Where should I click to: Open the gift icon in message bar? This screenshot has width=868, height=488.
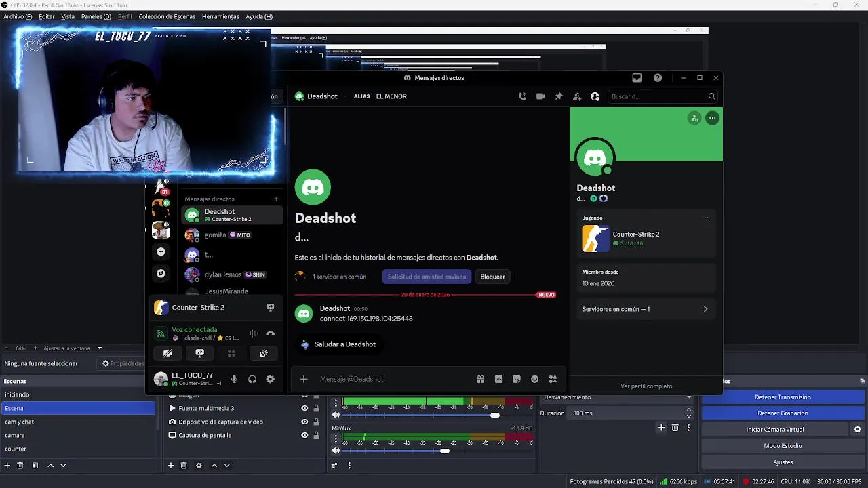(480, 379)
